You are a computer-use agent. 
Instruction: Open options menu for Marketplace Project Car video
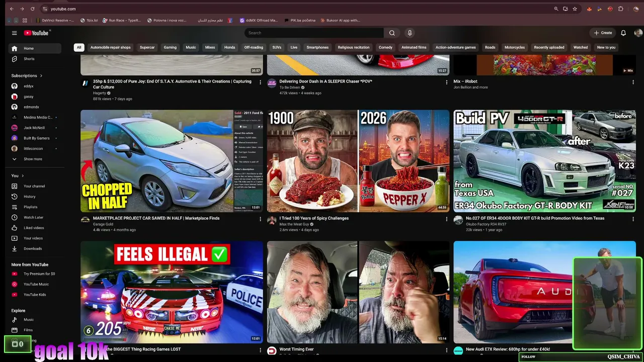tap(260, 219)
